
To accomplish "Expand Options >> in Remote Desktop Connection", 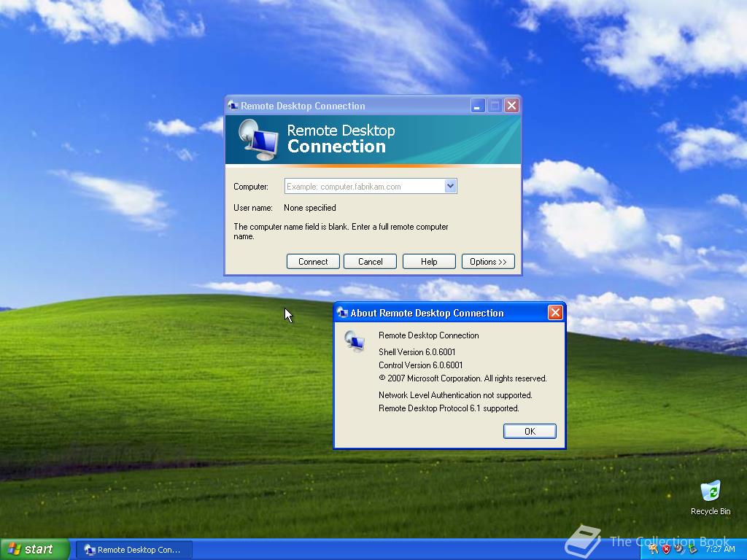I will [488, 262].
